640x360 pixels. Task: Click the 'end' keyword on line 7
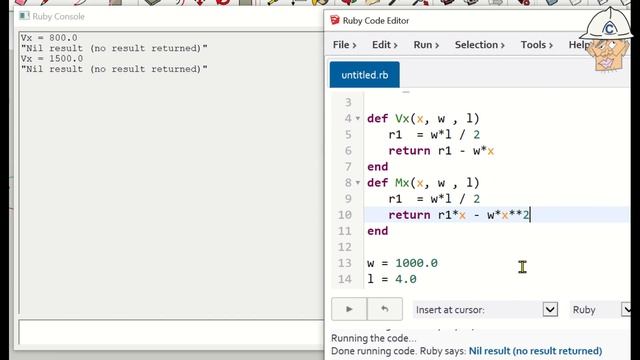(x=378, y=167)
